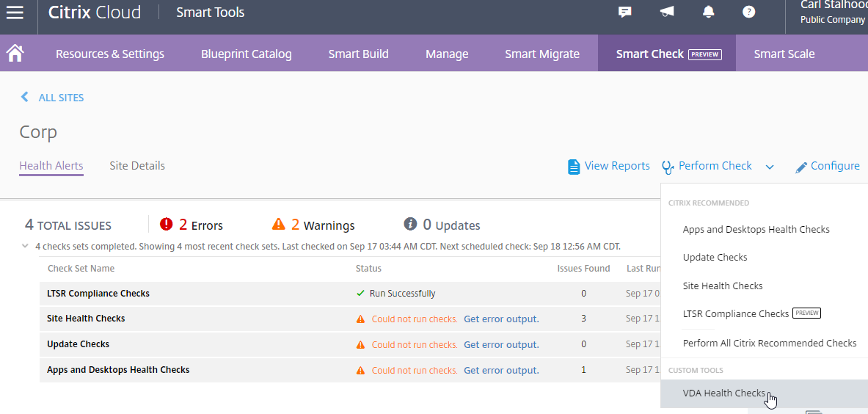The image size is (868, 414).
Task: Click the back chevron beside ALL SITES
Action: [x=24, y=98]
